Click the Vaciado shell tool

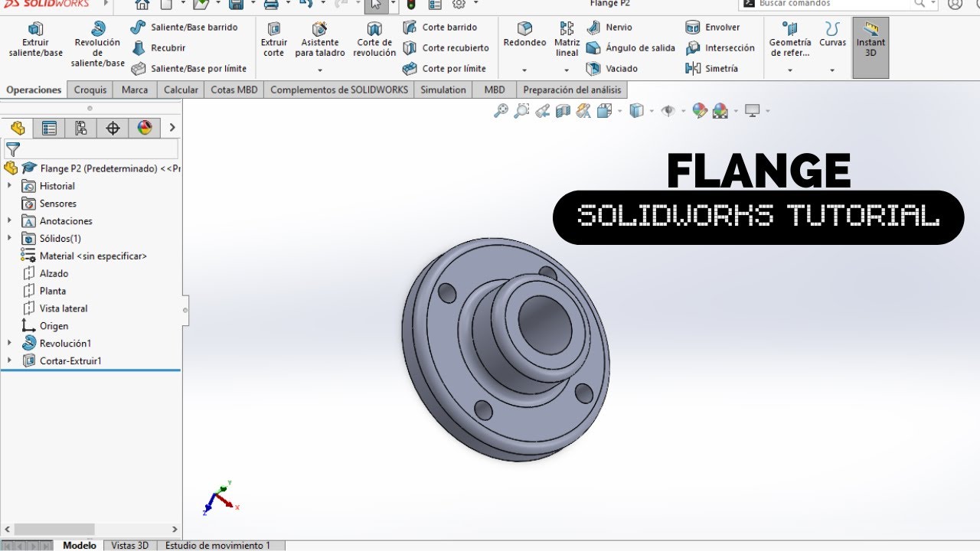(612, 68)
